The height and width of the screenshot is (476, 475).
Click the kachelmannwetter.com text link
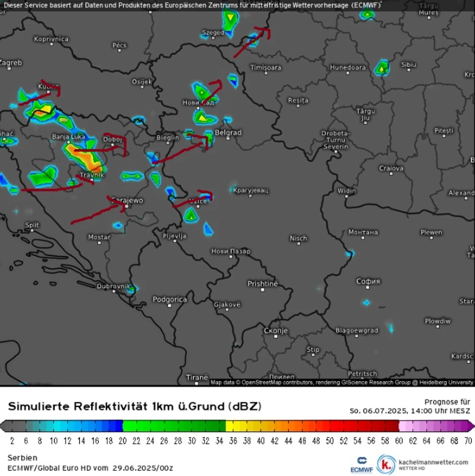[x=433, y=462]
